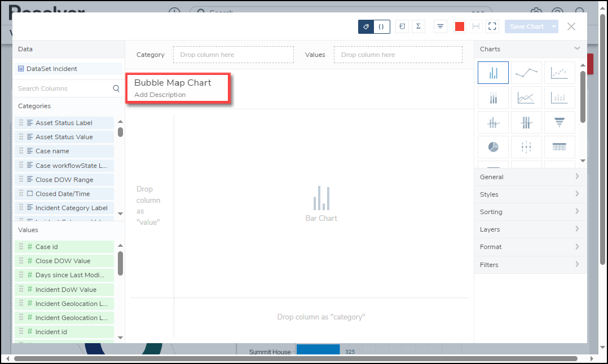Open the filter lines toolbar icon
This screenshot has height=364, width=608.
440,26
